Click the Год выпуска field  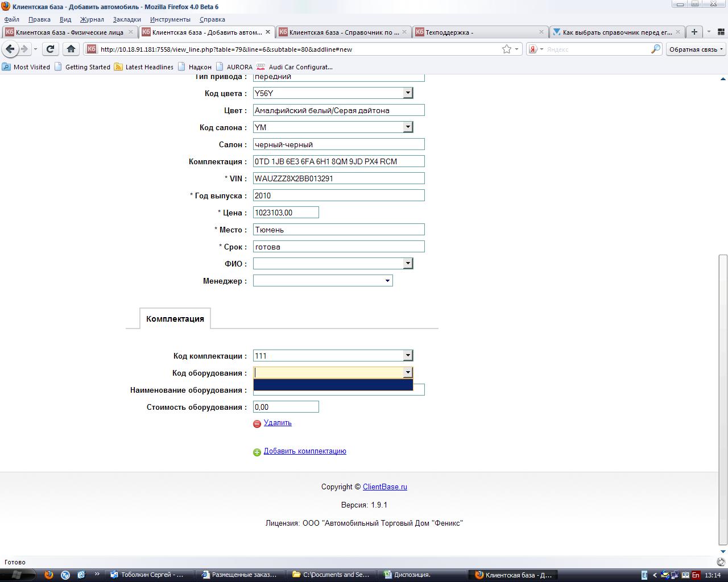[339, 196]
